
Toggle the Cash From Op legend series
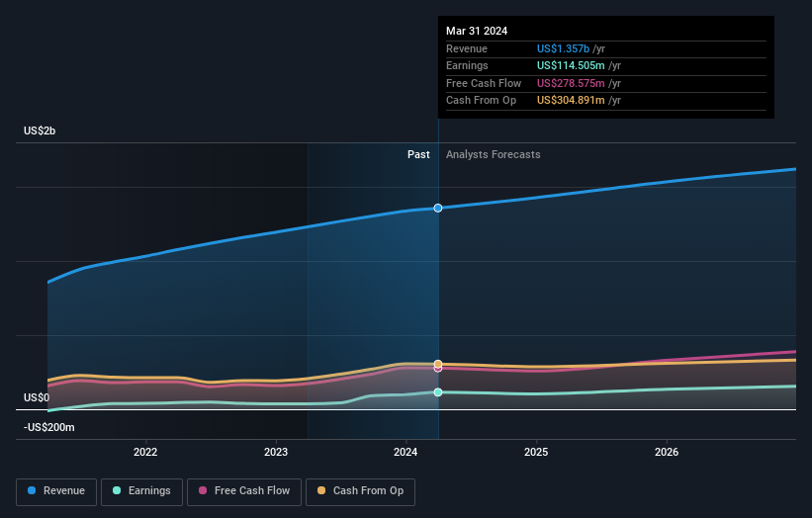click(360, 491)
